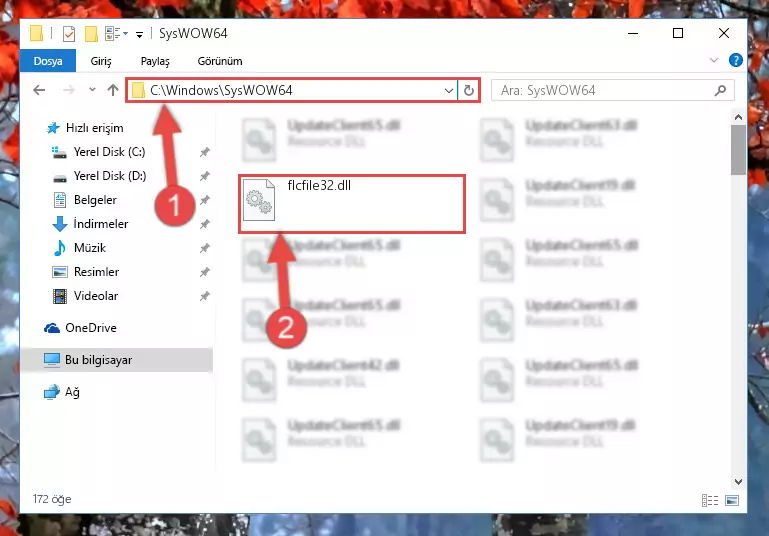Click the pin icon next to Müzik
Screen dimensions: 769x536
[x=205, y=248]
